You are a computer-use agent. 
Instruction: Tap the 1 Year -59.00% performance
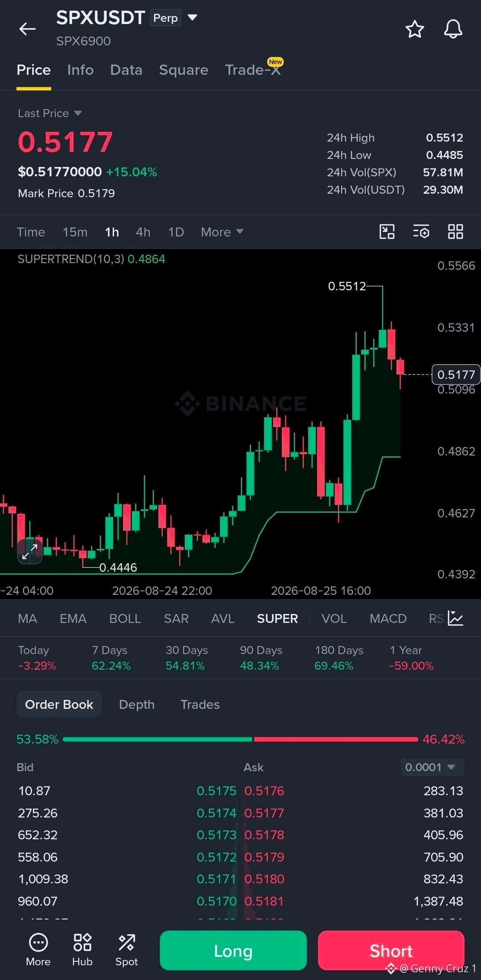click(411, 658)
